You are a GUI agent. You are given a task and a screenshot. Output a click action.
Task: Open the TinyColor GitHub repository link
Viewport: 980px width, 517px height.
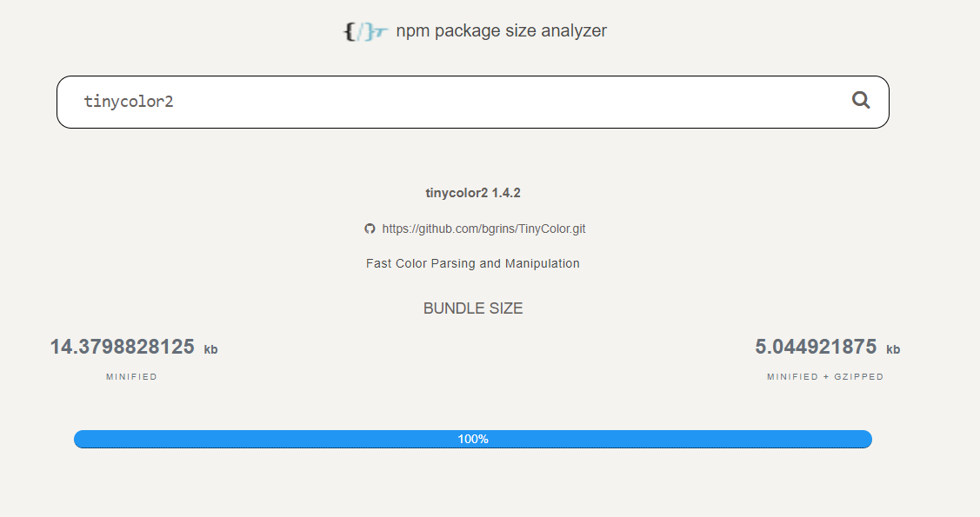(x=483, y=229)
